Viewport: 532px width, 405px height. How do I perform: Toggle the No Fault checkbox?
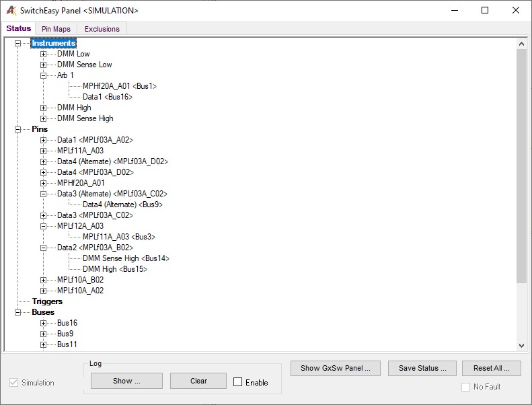466,387
